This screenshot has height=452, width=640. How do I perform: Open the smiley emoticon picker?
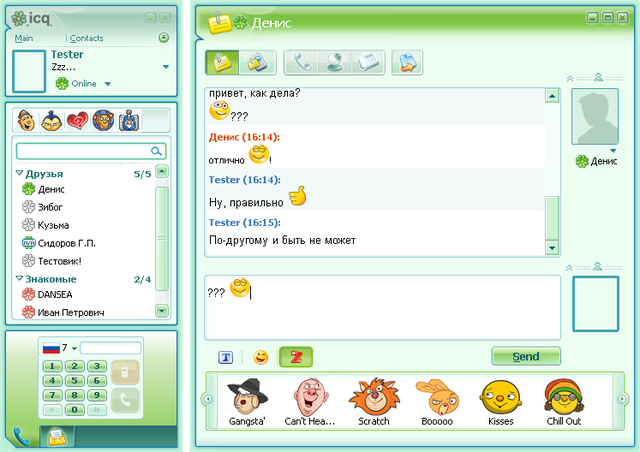[260, 357]
